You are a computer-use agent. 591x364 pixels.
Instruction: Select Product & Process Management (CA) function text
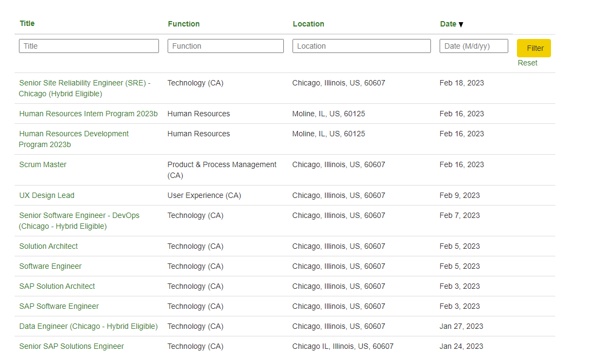tap(222, 170)
